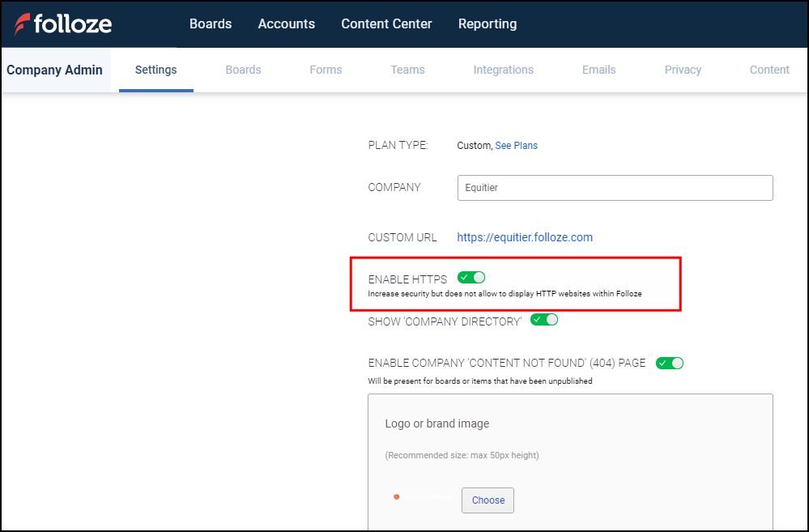Open the Emails tab
This screenshot has width=809, height=532.
[x=598, y=70]
